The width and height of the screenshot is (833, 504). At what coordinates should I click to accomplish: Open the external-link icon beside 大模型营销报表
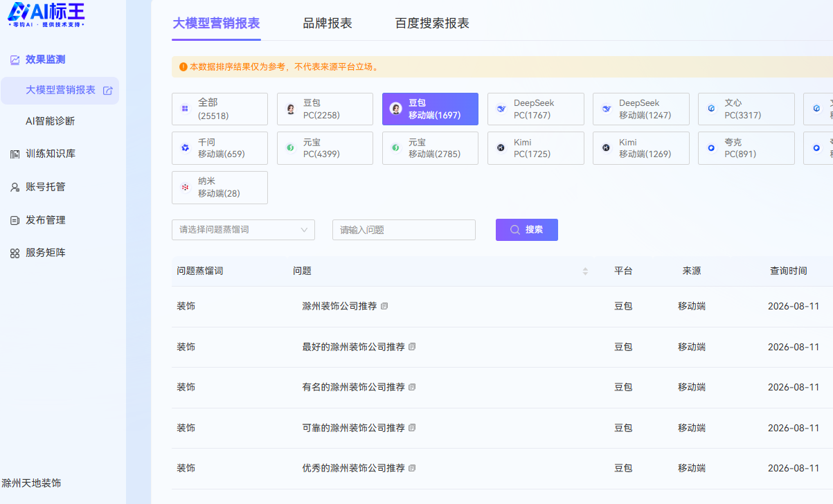[107, 91]
